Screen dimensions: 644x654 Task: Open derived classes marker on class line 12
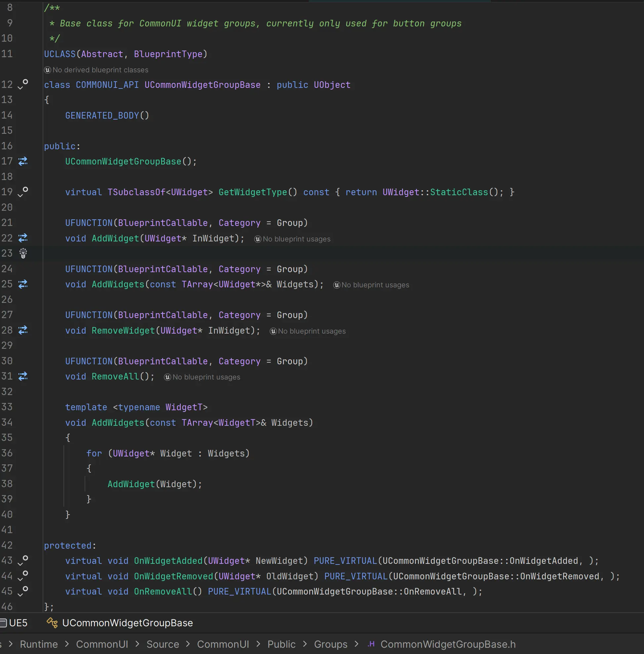[x=23, y=84]
